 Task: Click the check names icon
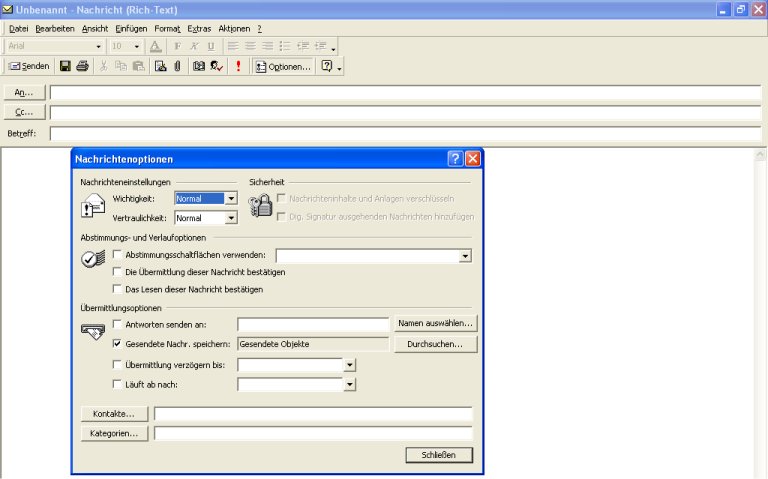pyautogui.click(x=217, y=66)
